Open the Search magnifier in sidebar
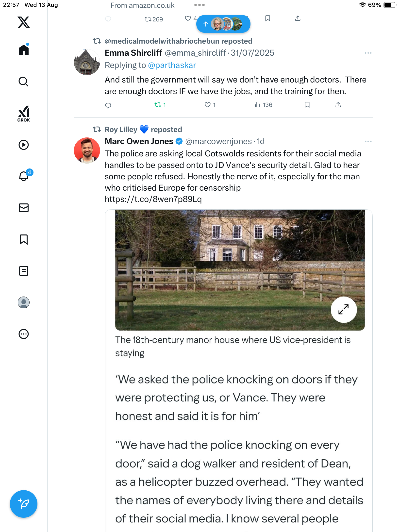The height and width of the screenshot is (532, 399). click(x=24, y=82)
